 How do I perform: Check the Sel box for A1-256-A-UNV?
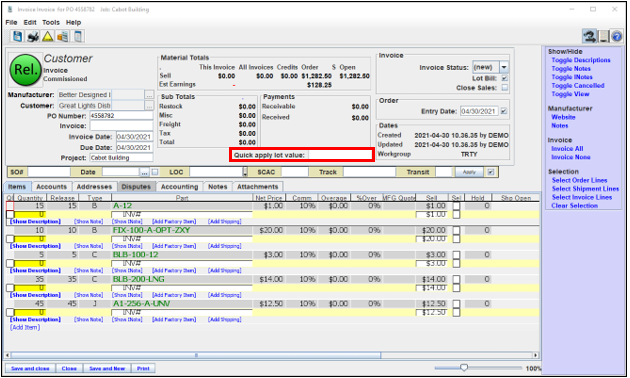coord(456,304)
